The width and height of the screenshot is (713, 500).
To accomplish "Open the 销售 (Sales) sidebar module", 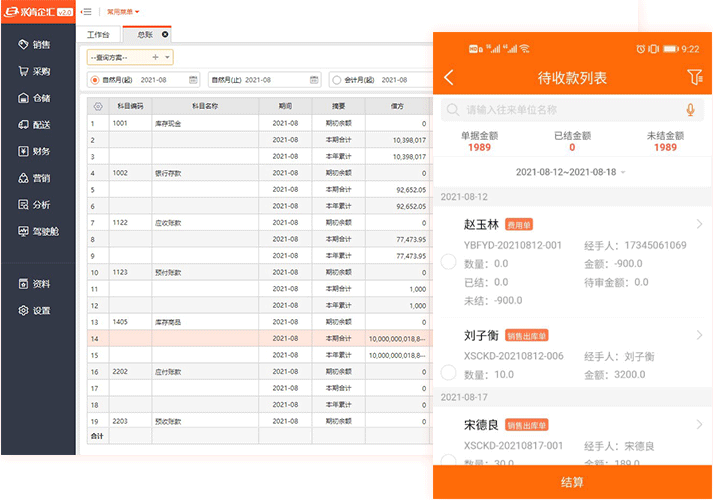I will [35, 45].
